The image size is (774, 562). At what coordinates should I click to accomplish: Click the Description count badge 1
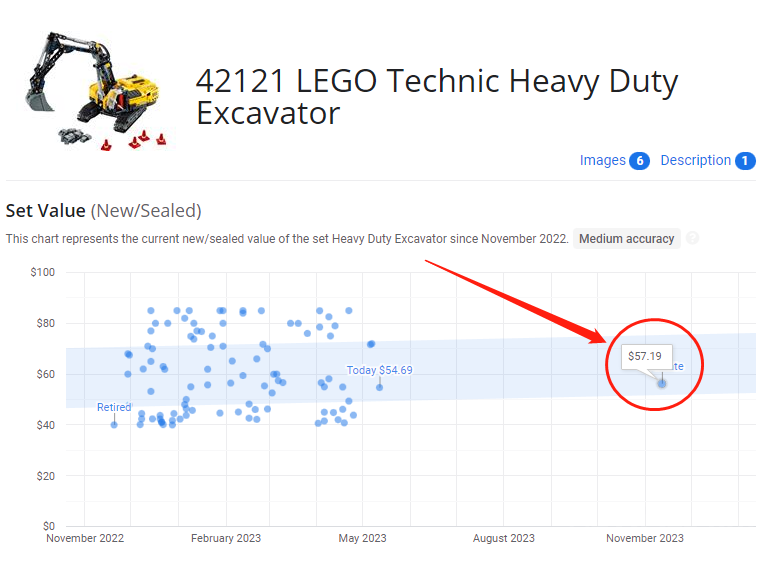(x=745, y=161)
